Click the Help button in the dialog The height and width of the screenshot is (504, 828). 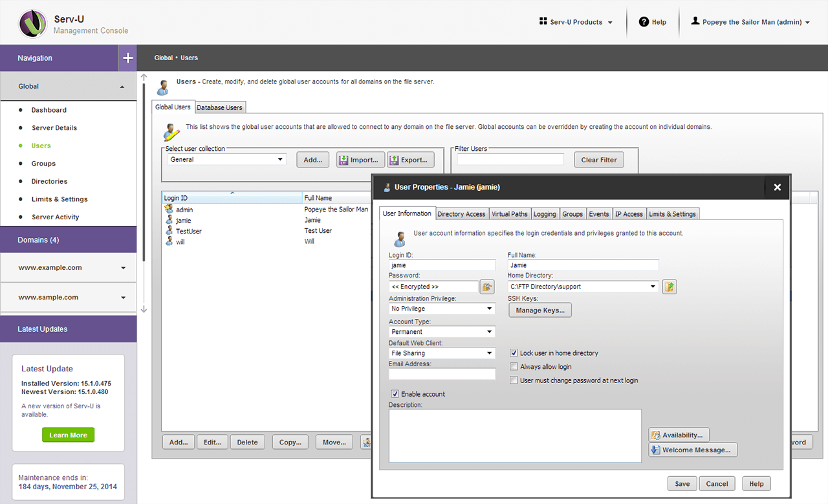(756, 483)
